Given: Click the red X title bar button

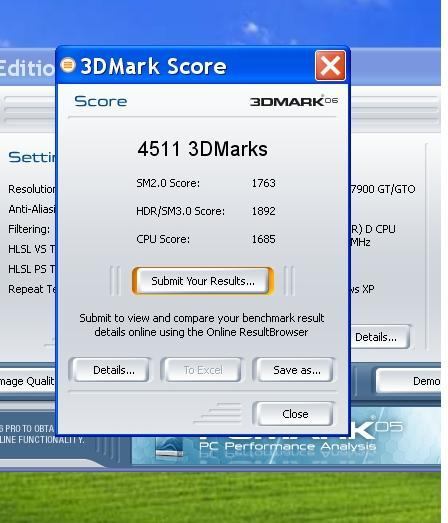Looking at the screenshot, I should 330,66.
